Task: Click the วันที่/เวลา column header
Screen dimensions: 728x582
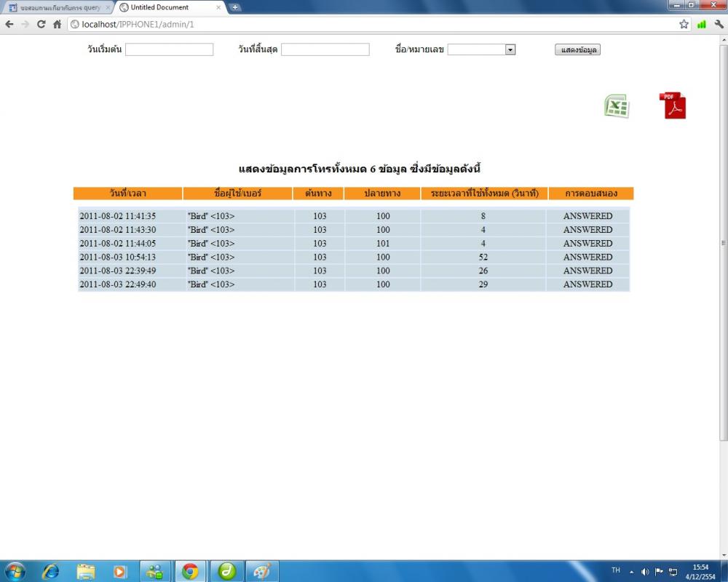Action: 127,193
